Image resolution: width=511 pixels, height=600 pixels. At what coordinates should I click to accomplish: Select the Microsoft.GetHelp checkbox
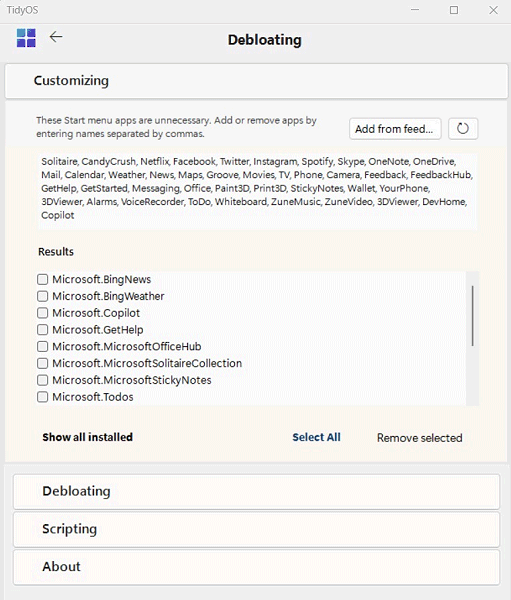coord(42,329)
